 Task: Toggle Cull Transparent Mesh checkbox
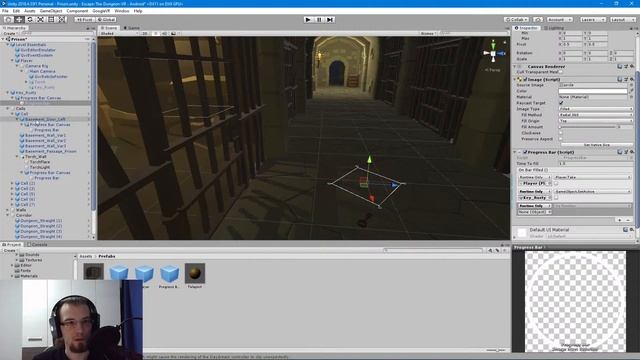coord(561,72)
